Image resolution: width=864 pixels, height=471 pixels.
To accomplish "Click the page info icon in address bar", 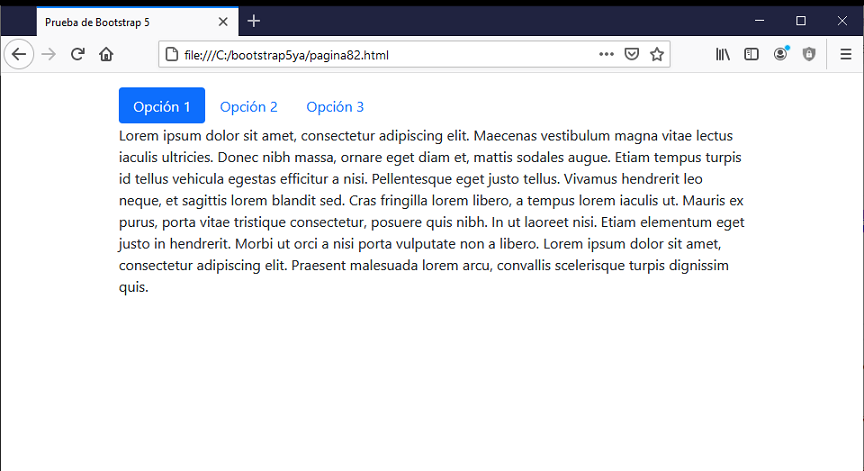I will [172, 55].
